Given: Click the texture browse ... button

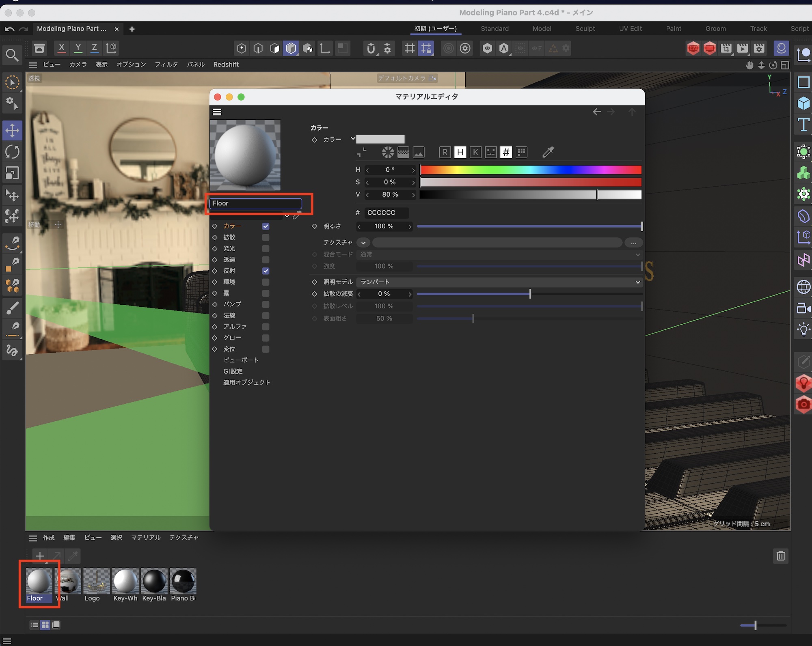Looking at the screenshot, I should click(x=633, y=243).
